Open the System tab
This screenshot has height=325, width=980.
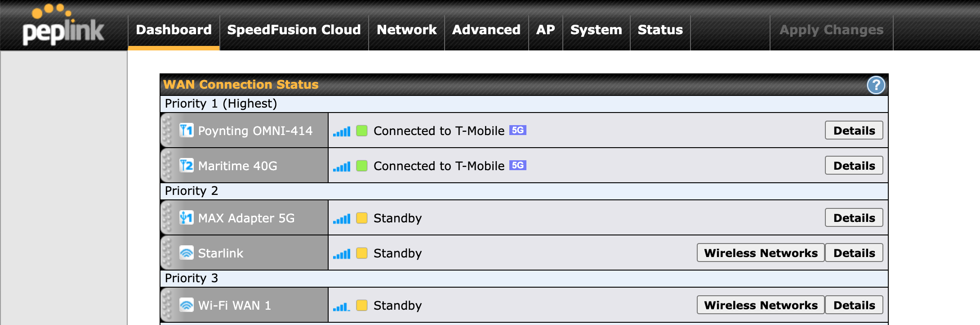(x=597, y=30)
